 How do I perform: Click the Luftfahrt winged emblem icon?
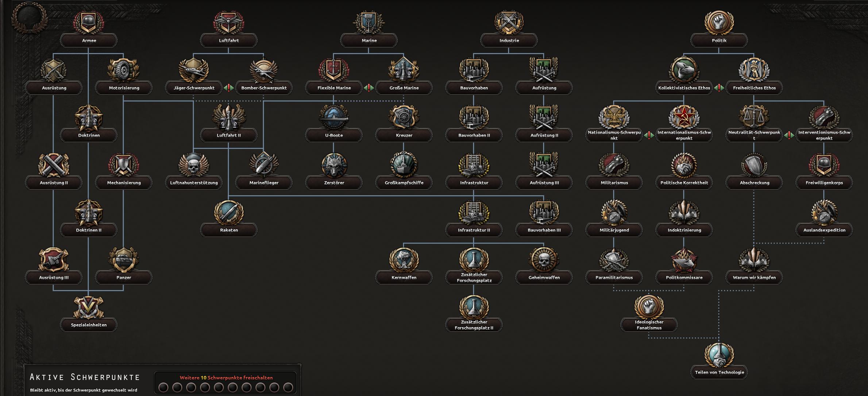(x=229, y=23)
